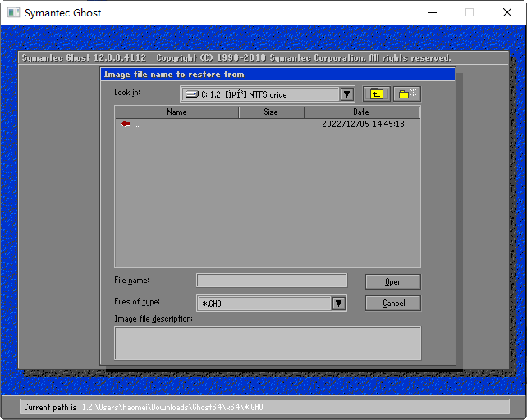Expand the Files of type dropdown arrow
Image resolution: width=527 pixels, height=420 pixels.
(338, 304)
